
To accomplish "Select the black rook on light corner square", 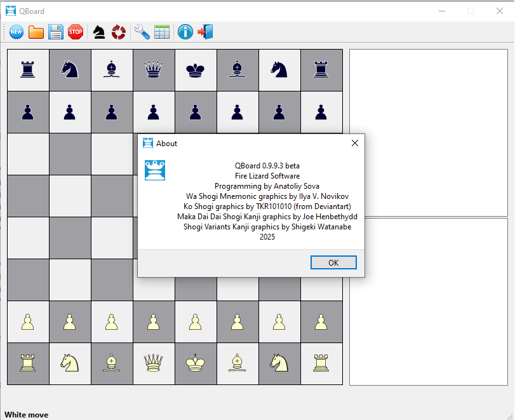I will [27, 70].
